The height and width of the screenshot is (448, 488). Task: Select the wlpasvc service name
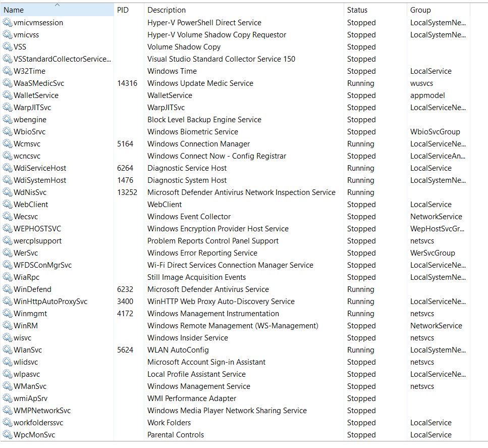pos(27,374)
